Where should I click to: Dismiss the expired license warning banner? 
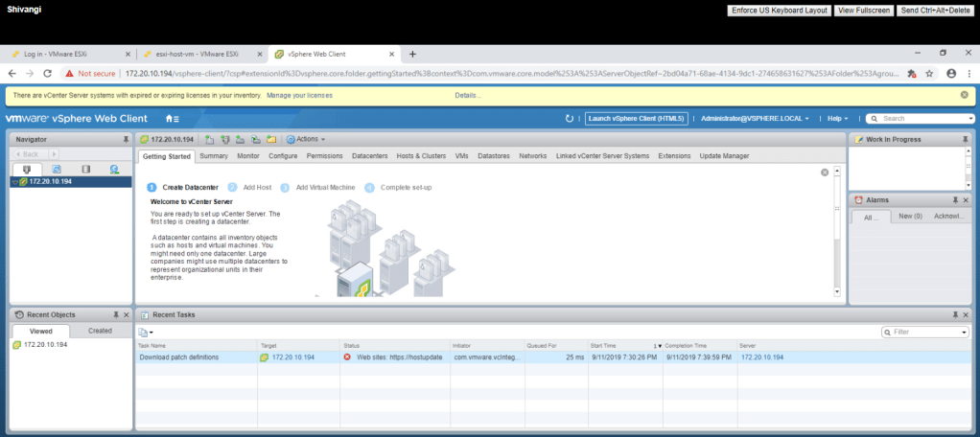(964, 95)
